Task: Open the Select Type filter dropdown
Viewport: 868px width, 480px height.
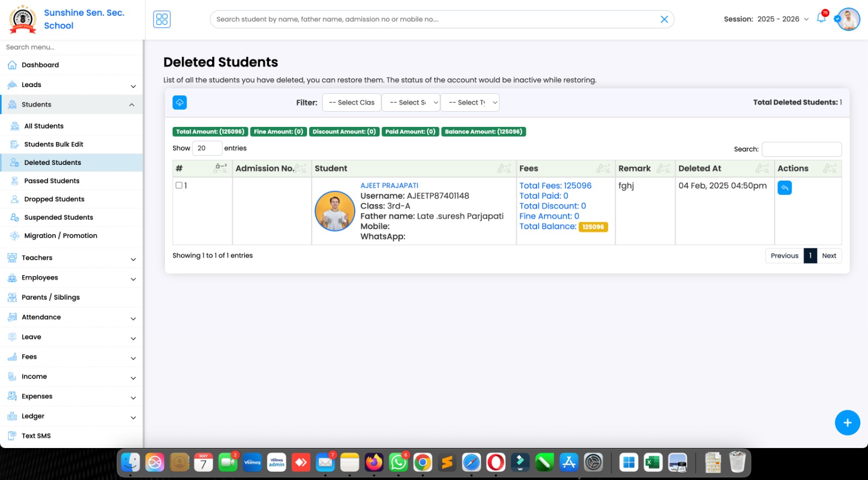Action: click(470, 103)
